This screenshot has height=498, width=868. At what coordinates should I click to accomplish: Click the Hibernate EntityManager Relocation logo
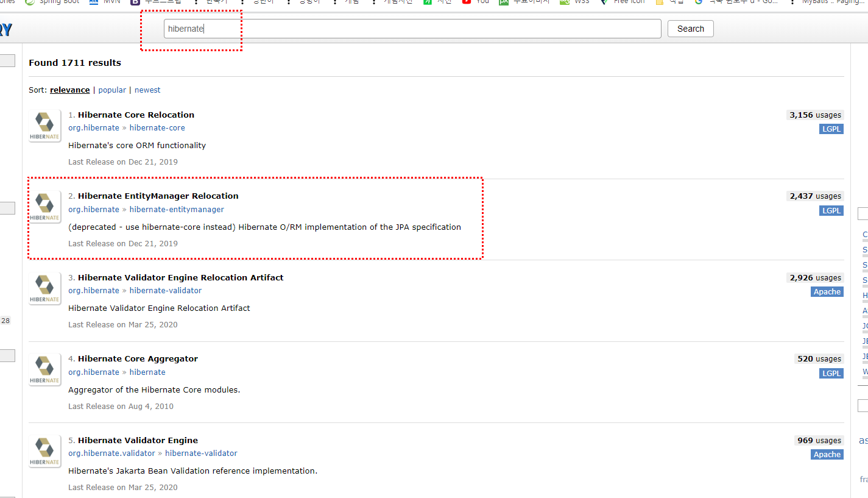tap(45, 207)
